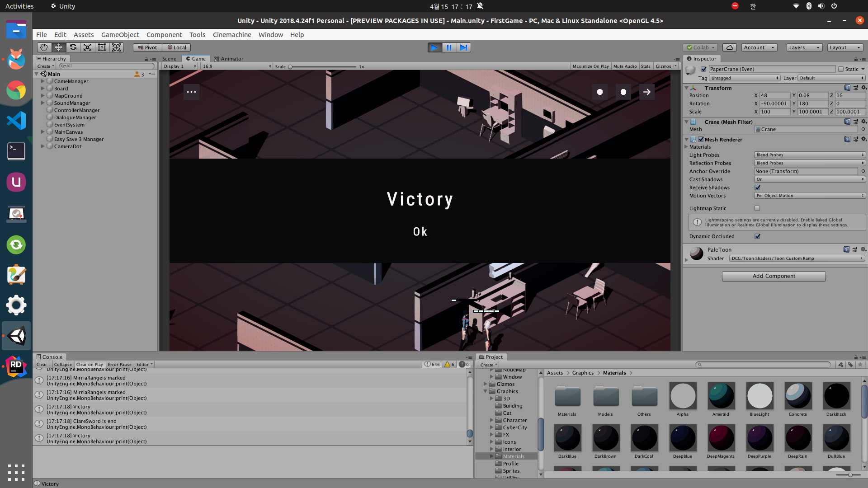Toggle the Static checkbox
Viewport: 868px width, 488px height.
pyautogui.click(x=841, y=69)
